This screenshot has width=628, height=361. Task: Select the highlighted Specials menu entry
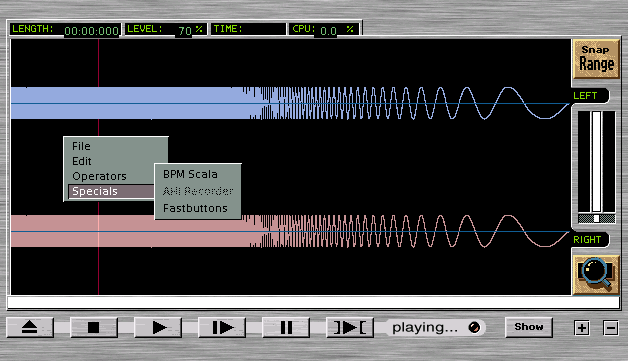click(111, 191)
